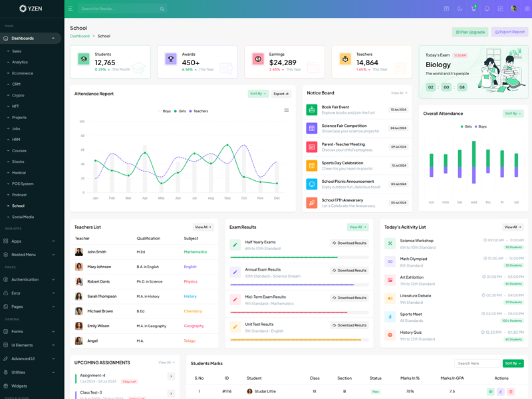Click the eye view icon for Studar Little
The height and width of the screenshot is (399, 532).
(x=491, y=392)
